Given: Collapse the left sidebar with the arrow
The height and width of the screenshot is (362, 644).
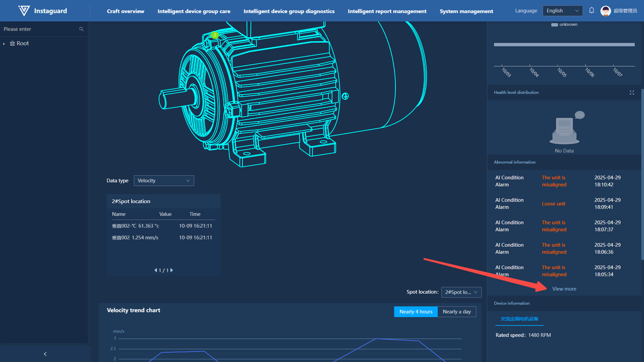Looking at the screenshot, I should pos(45,354).
